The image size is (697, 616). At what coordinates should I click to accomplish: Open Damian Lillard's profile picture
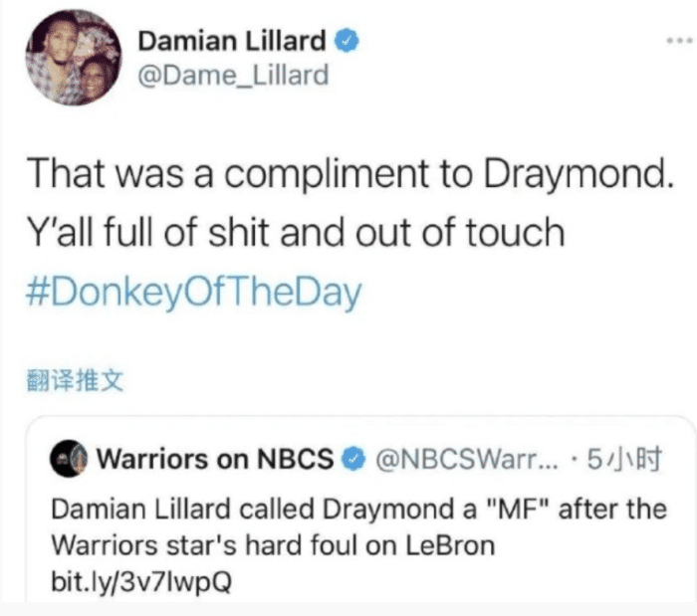tap(74, 58)
